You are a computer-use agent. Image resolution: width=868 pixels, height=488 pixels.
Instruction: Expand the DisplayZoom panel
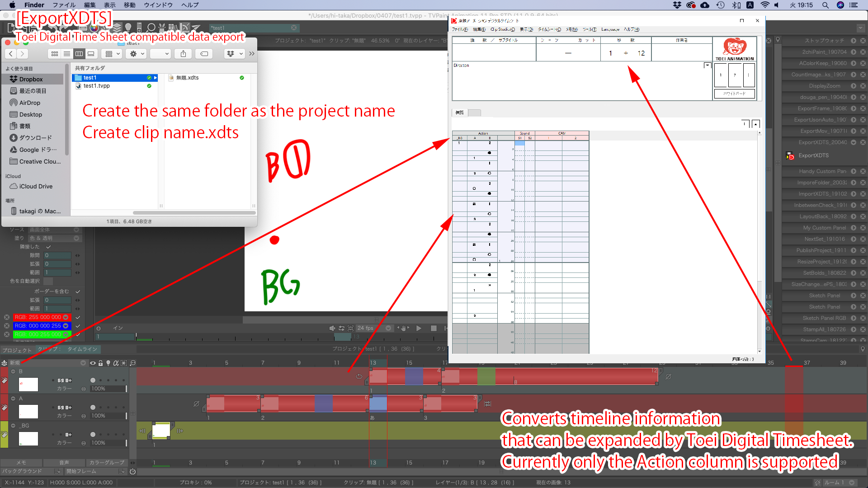[x=854, y=86]
